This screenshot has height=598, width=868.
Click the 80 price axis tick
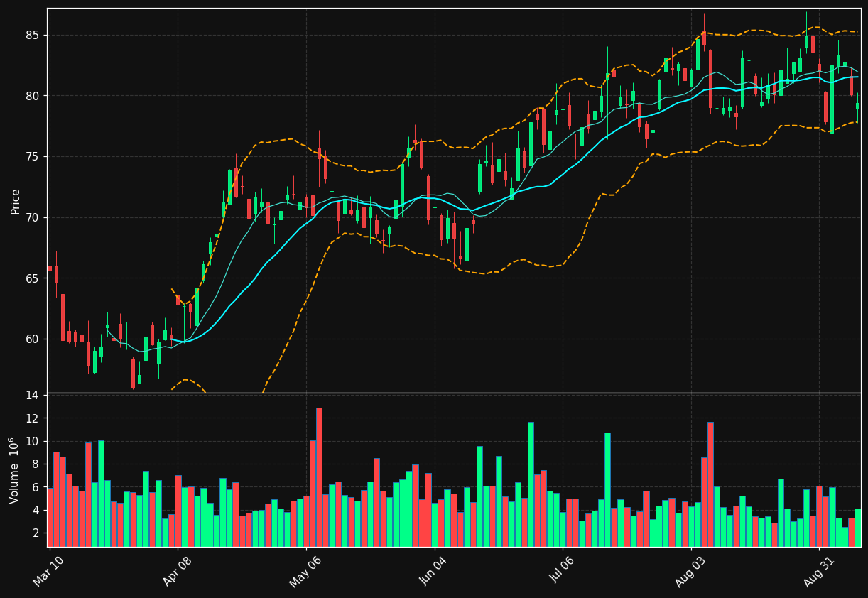coord(33,96)
